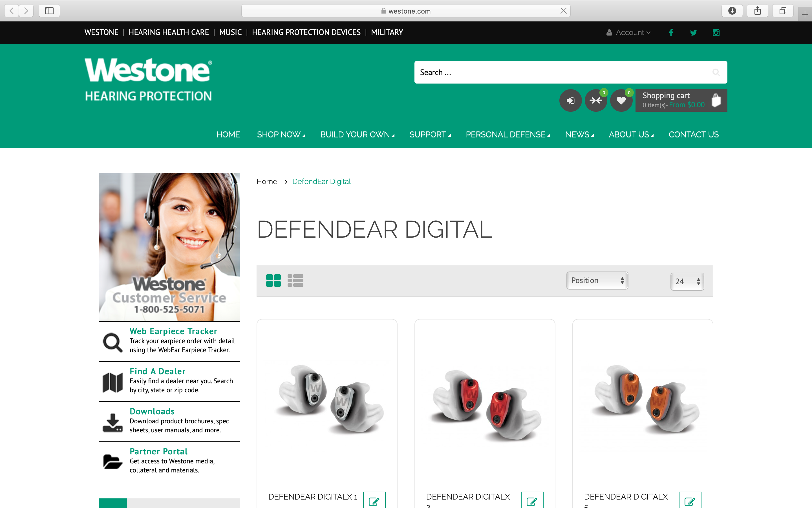Click DefendEar Digital breadcrumb
The width and height of the screenshot is (812, 508).
[321, 181]
